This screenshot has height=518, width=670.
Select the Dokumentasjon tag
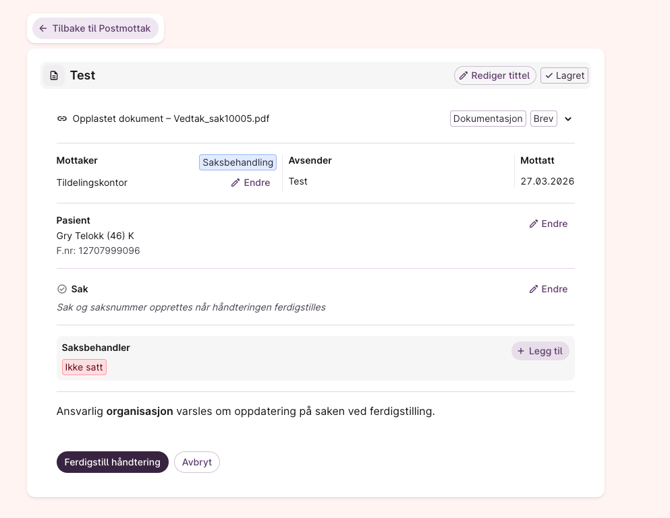tap(488, 119)
